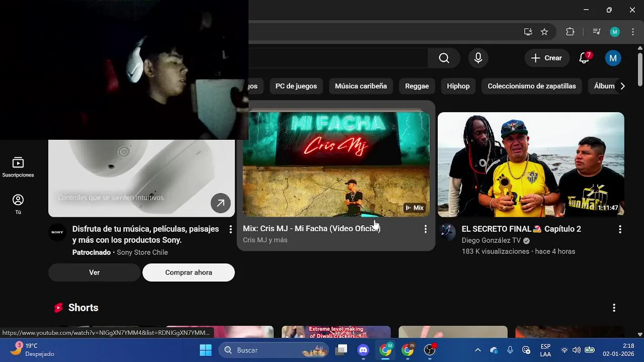Click the Sony earbuds ad image
Screen dimensions: 644x362
click(x=141, y=178)
